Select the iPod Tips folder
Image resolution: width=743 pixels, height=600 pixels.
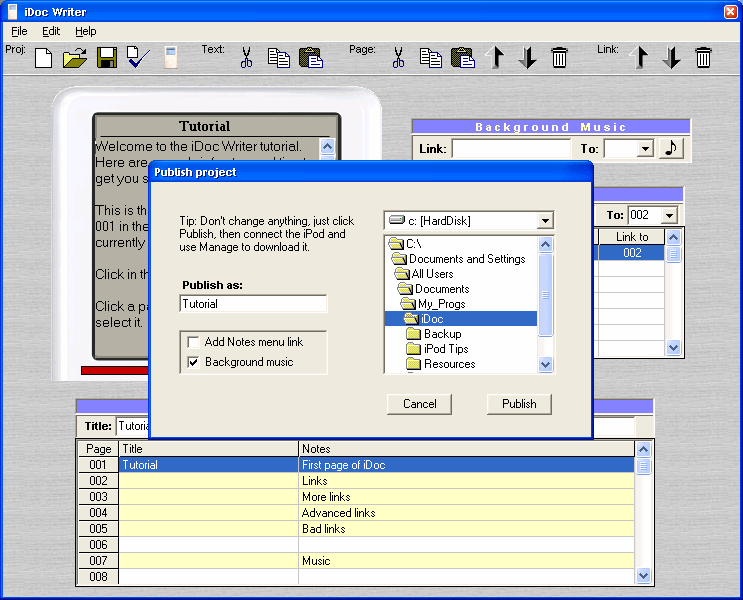click(445, 349)
